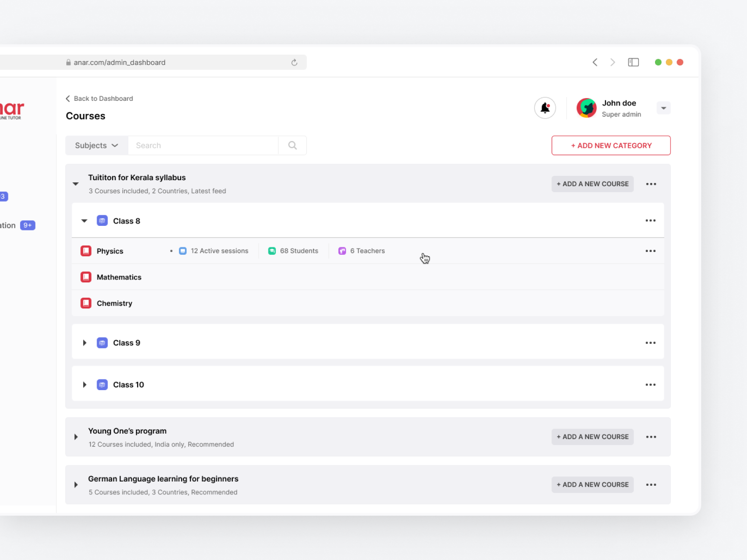The image size is (747, 560).
Task: Click the teachers icon near 6 Teachers
Action: [x=342, y=251]
